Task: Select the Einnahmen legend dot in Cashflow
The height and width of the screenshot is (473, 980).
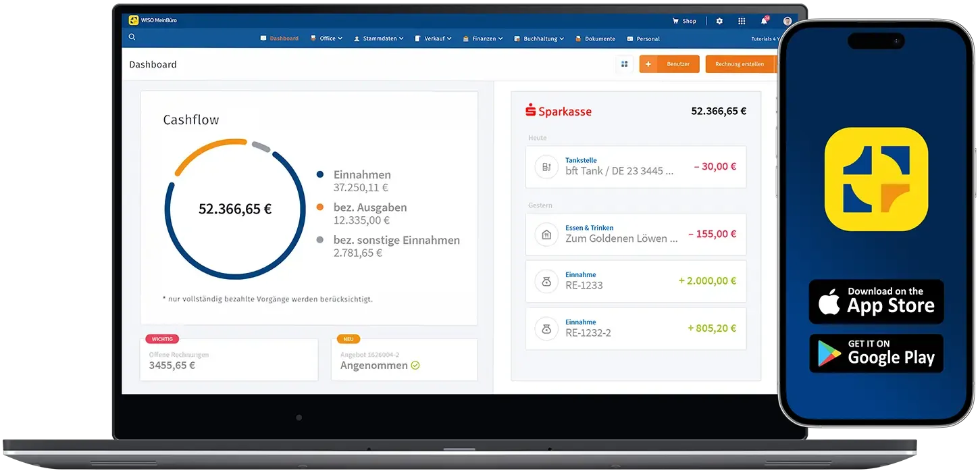Action: [319, 174]
